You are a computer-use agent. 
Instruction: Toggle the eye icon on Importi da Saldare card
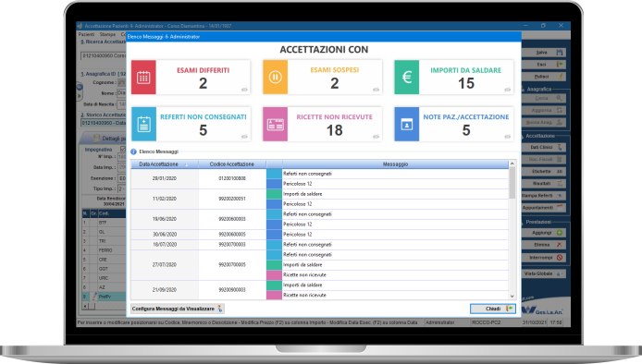[x=507, y=90]
